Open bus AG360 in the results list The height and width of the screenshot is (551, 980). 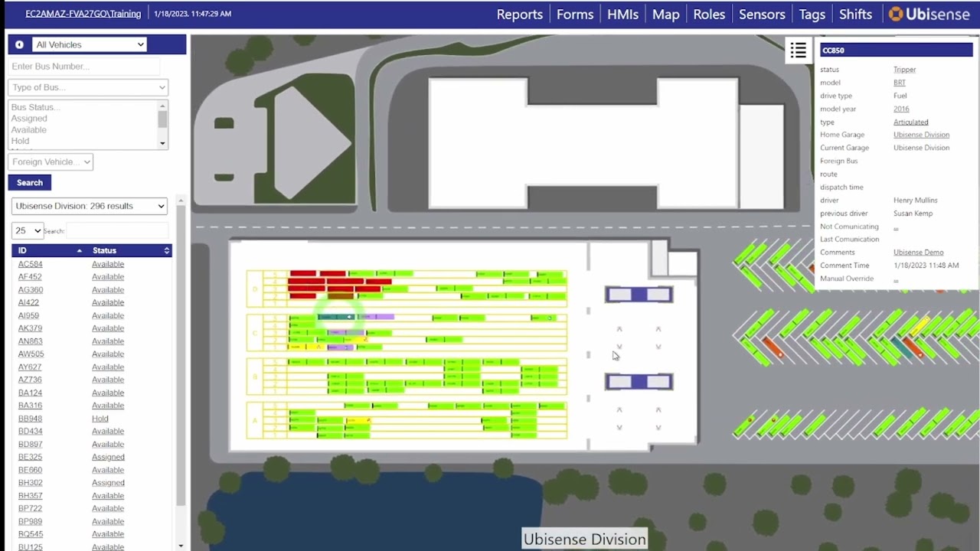pyautogui.click(x=31, y=290)
